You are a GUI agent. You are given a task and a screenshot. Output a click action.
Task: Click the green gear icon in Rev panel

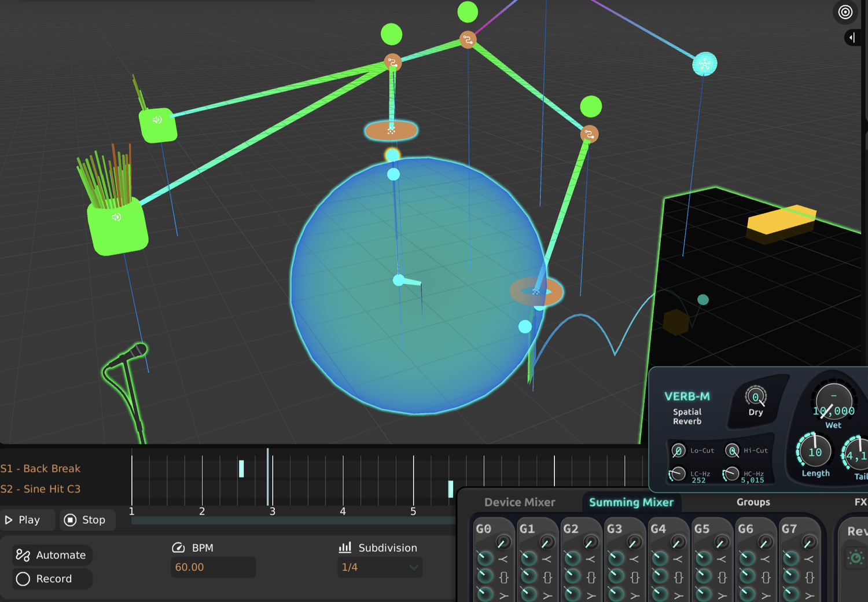(x=855, y=558)
